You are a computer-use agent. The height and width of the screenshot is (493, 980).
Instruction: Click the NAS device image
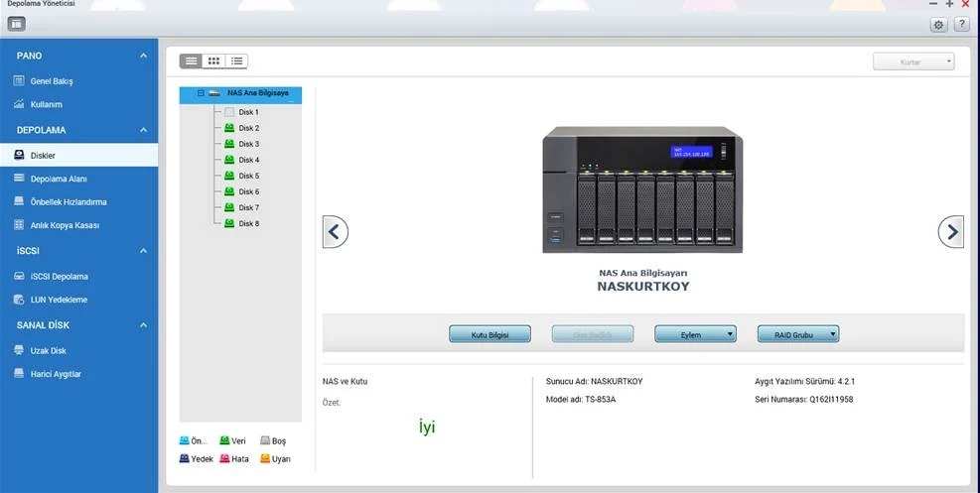642,189
